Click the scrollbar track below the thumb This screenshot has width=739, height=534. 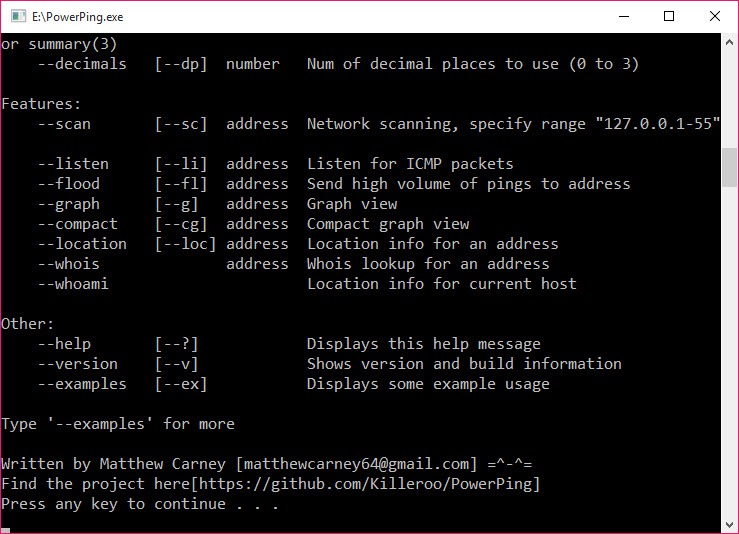[729, 351]
